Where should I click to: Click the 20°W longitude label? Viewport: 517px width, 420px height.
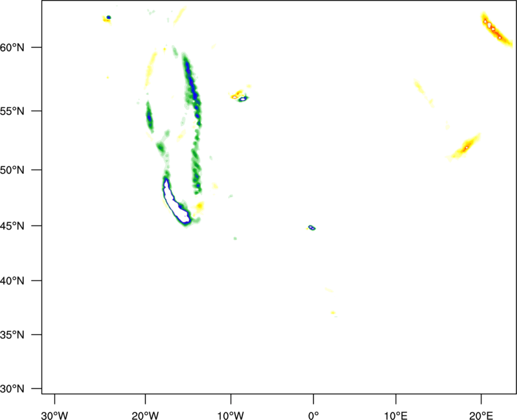[x=145, y=415]
